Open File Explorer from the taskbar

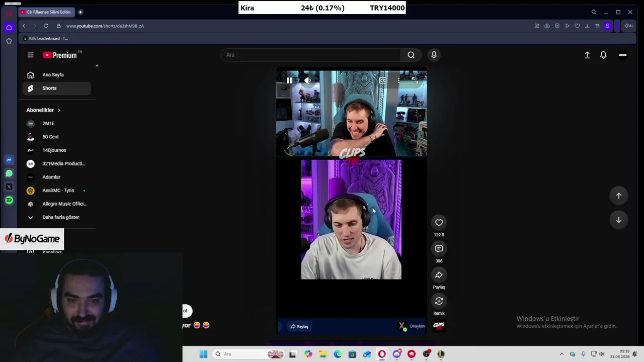pyautogui.click(x=323, y=354)
